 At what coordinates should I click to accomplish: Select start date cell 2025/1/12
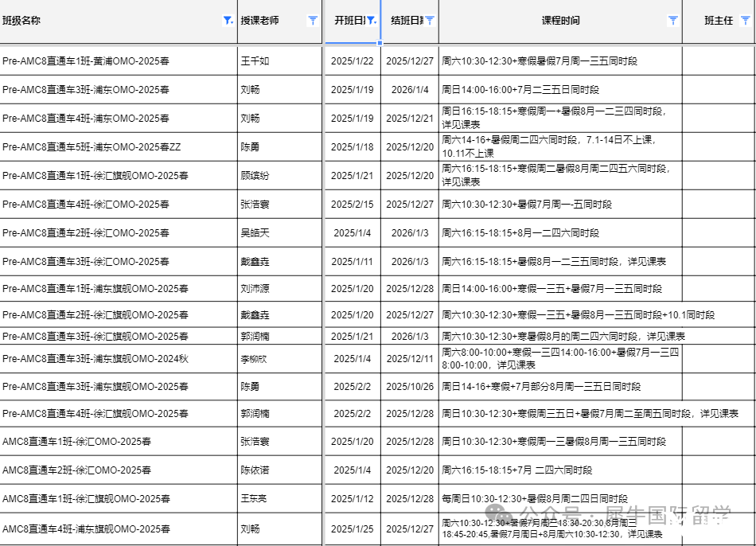click(x=353, y=499)
